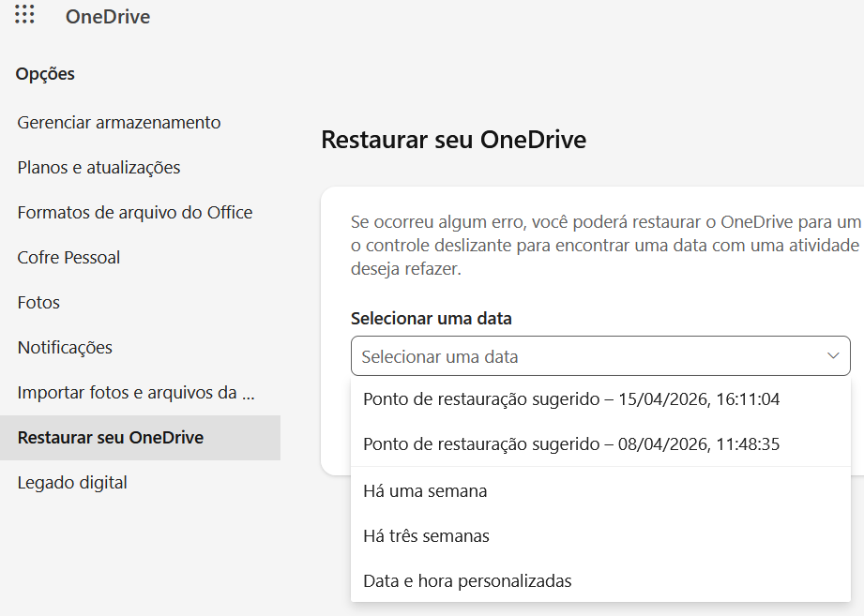Click the Restaurar seu OneDrive page heading
The height and width of the screenshot is (616, 864).
pyautogui.click(x=453, y=140)
